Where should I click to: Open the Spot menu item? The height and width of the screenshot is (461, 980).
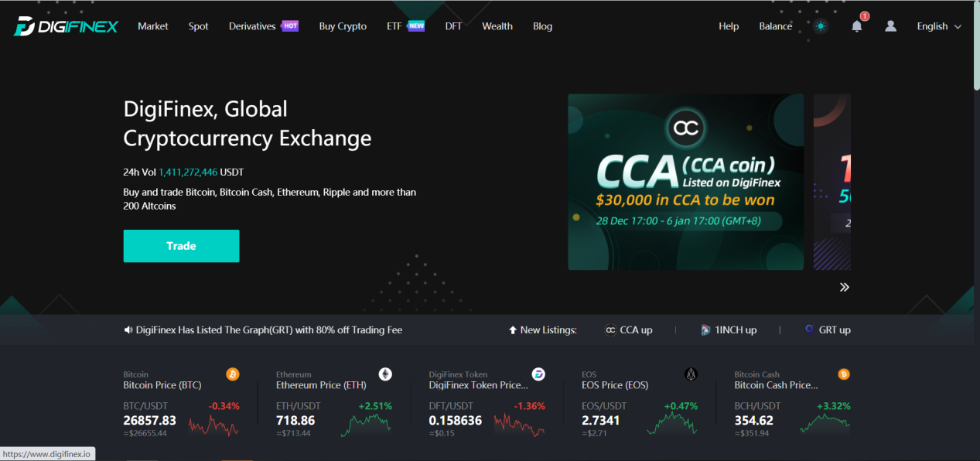tap(198, 26)
